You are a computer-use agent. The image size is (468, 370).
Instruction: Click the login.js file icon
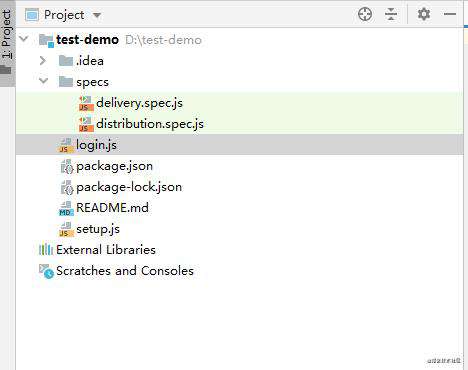[x=66, y=145]
